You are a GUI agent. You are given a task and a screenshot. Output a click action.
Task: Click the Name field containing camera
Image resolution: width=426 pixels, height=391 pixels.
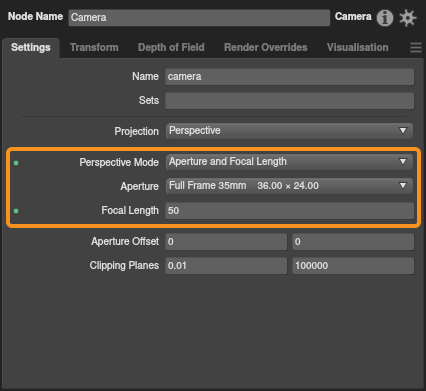[290, 77]
